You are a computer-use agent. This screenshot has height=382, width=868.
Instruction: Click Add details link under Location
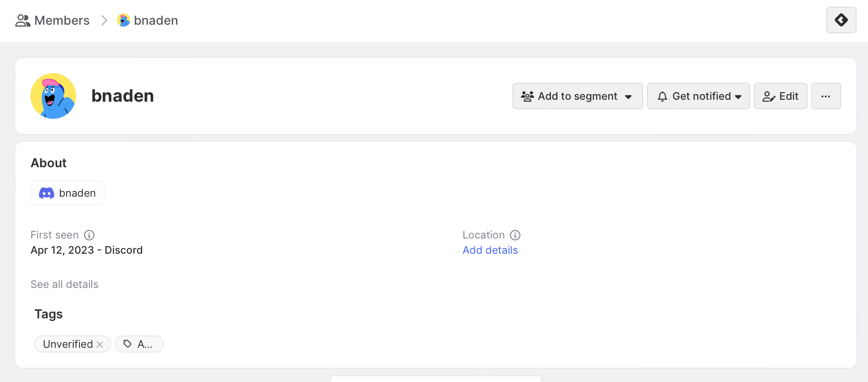[490, 250]
